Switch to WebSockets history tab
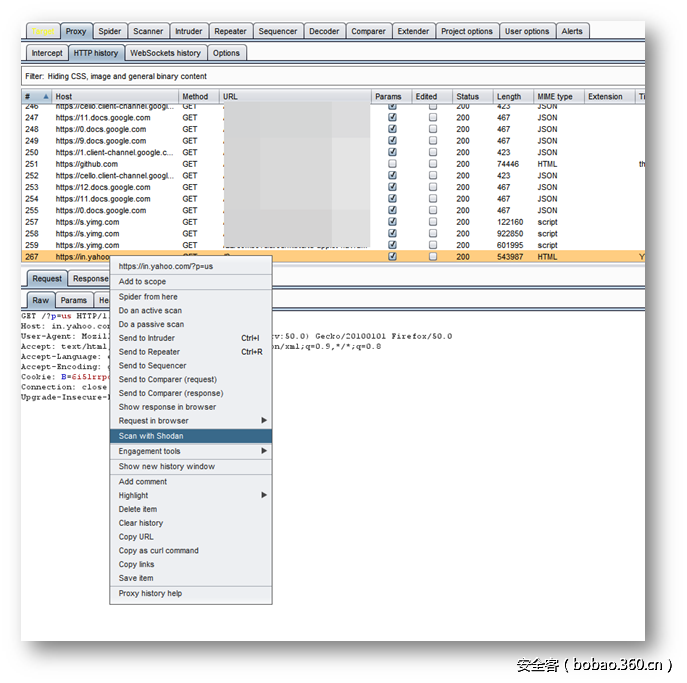The height and width of the screenshot is (683, 687). [x=165, y=53]
